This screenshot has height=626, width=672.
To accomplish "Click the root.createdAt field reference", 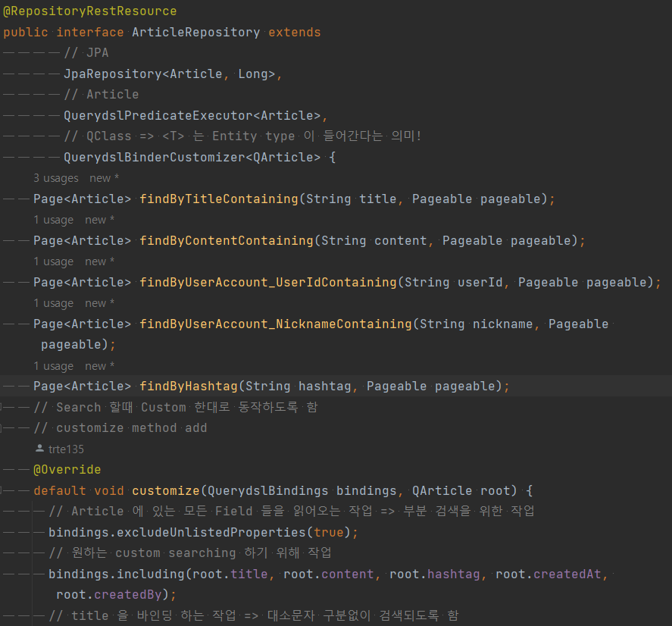I will 549,574.
